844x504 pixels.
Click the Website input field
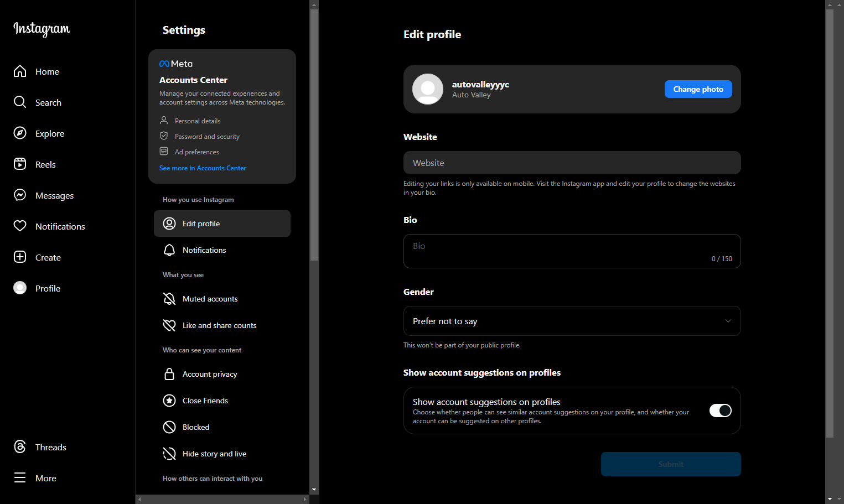tap(572, 163)
